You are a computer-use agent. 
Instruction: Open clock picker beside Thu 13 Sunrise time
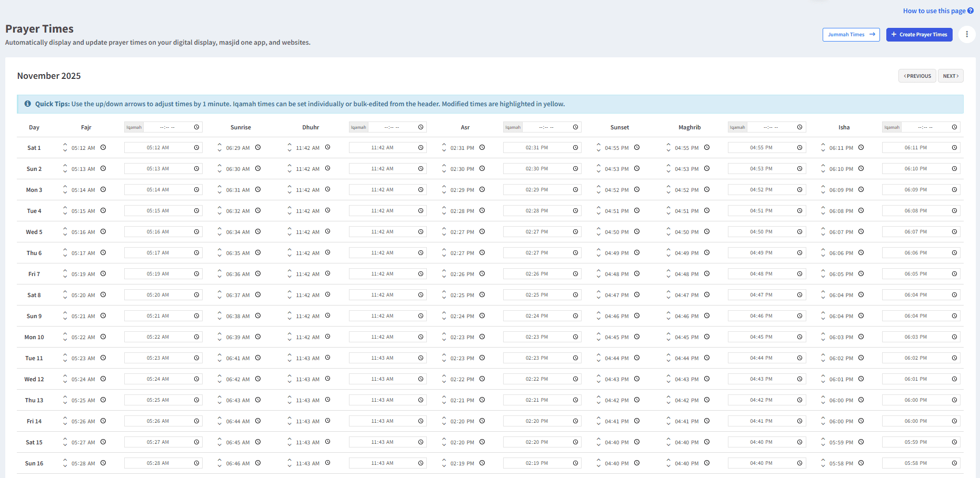click(x=258, y=400)
